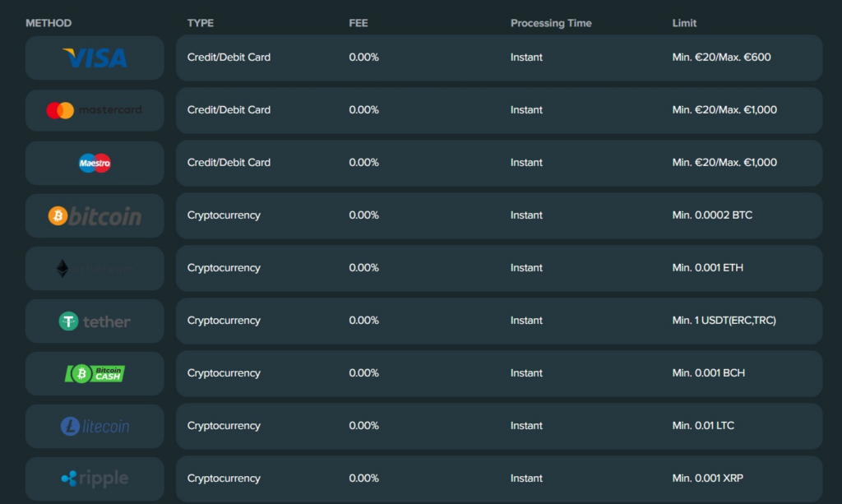Click the Processing Time column header
This screenshot has width=842, height=504.
[551, 23]
